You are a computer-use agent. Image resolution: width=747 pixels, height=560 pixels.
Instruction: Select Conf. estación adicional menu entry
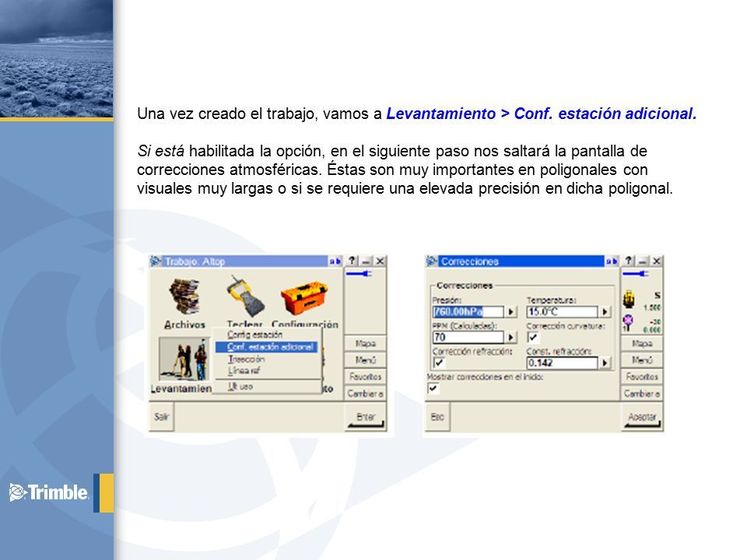[x=266, y=347]
